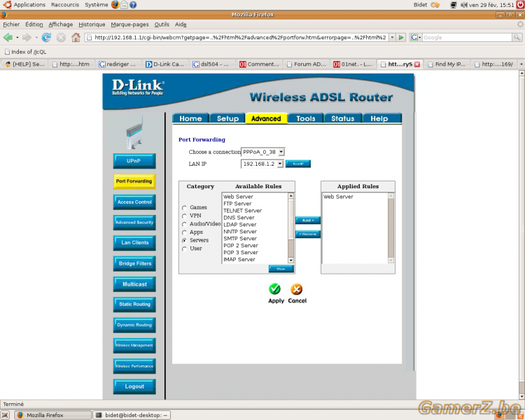Switch to the Home tab of the router
525x420 pixels.
point(190,118)
